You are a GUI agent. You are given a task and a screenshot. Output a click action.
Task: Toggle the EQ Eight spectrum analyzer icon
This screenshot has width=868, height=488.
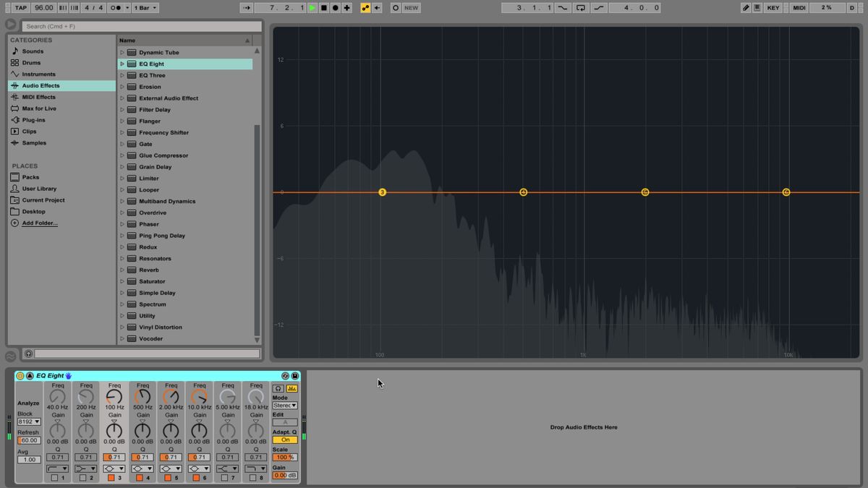292,388
